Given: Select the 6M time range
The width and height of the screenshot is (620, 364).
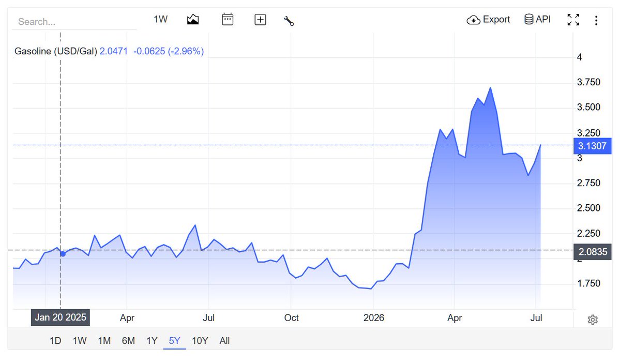Looking at the screenshot, I should [129, 341].
